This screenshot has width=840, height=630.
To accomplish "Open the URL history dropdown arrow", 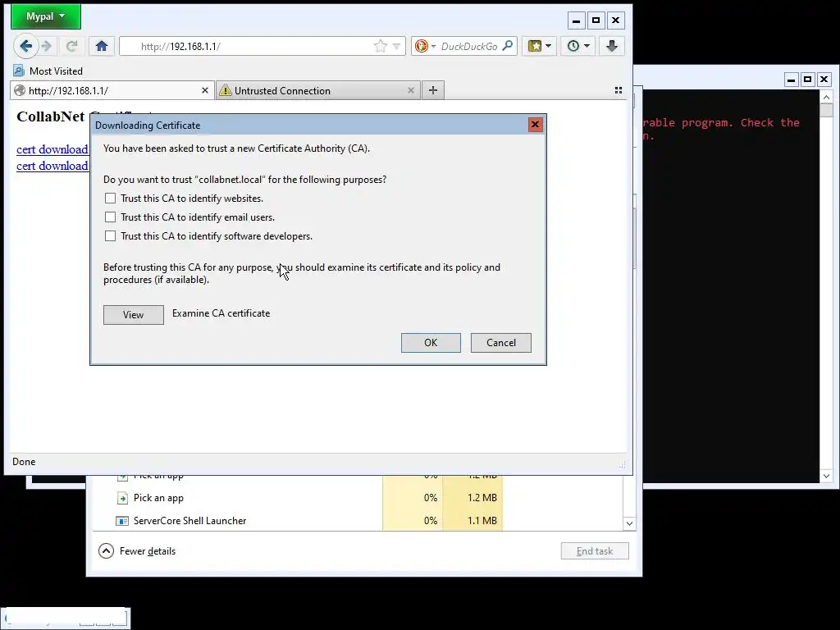I will click(x=396, y=46).
